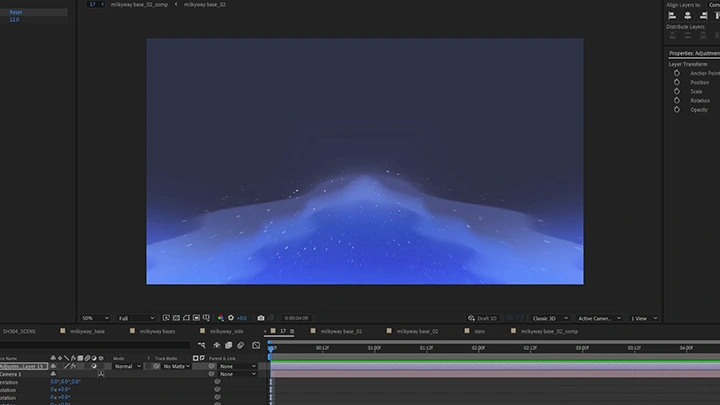Click parent pick whip for Camera 1
Screen dimensions: 720x405
coord(212,374)
